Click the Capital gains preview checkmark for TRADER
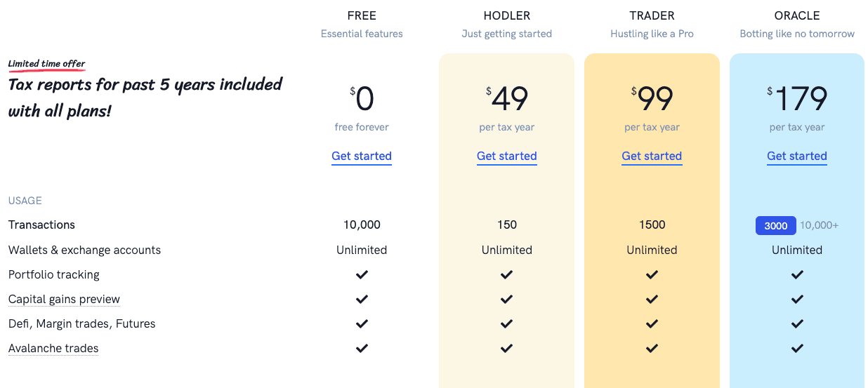This screenshot has width=868, height=388. tap(652, 299)
